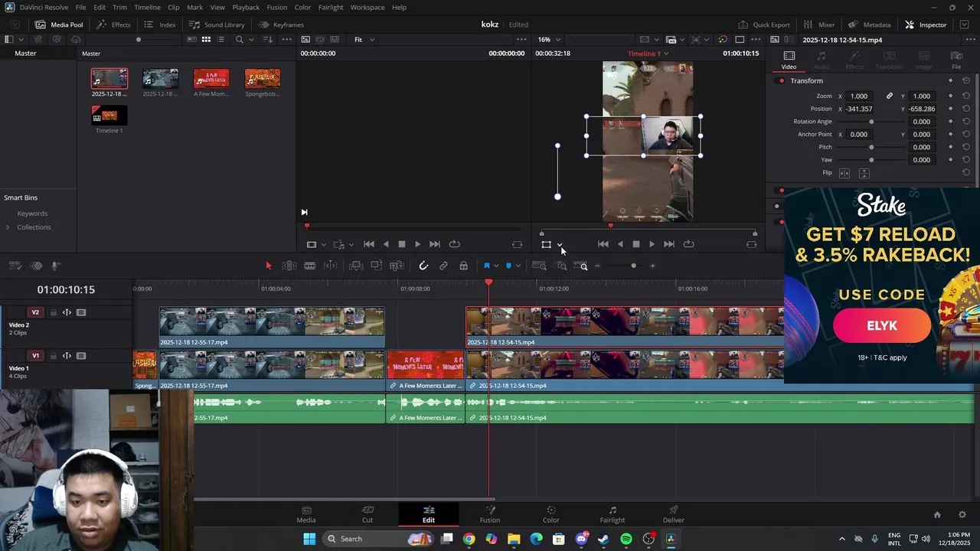The width and height of the screenshot is (980, 551).
Task: Toggle Linked Selection chain icon
Action: click(443, 266)
